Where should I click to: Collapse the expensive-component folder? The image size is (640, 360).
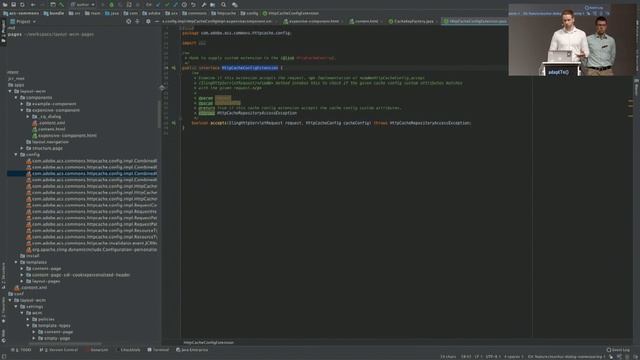22,110
